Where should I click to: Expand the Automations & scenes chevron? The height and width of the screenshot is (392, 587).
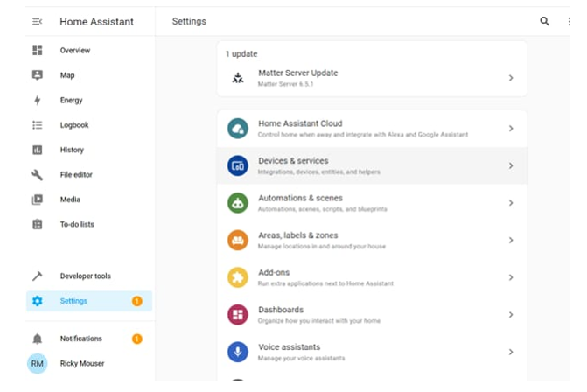pos(511,203)
